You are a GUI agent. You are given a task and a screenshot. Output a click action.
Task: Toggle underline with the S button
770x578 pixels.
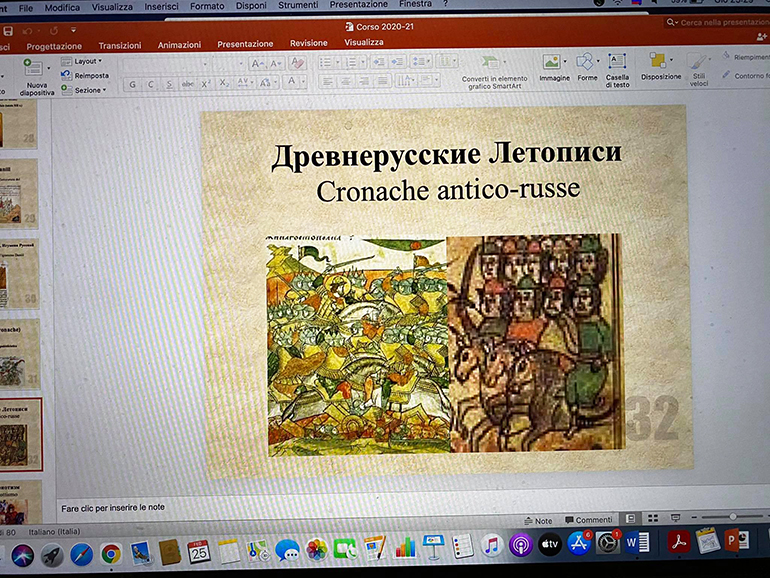(169, 84)
